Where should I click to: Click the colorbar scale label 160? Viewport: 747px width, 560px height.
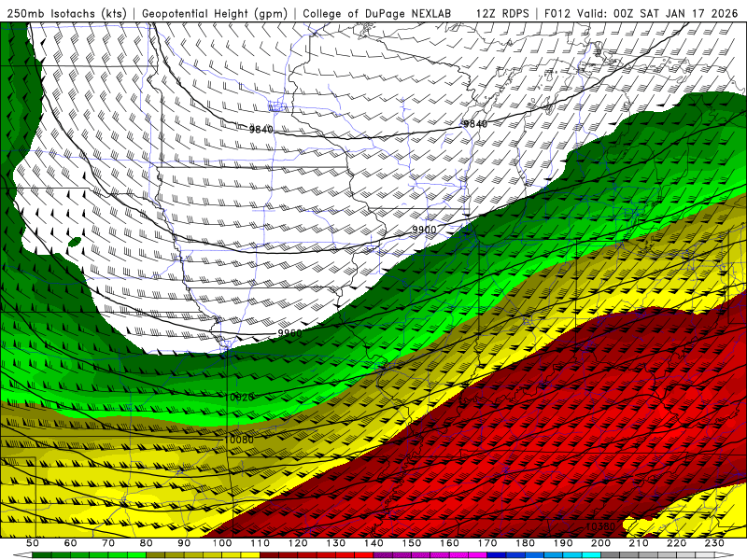click(449, 543)
